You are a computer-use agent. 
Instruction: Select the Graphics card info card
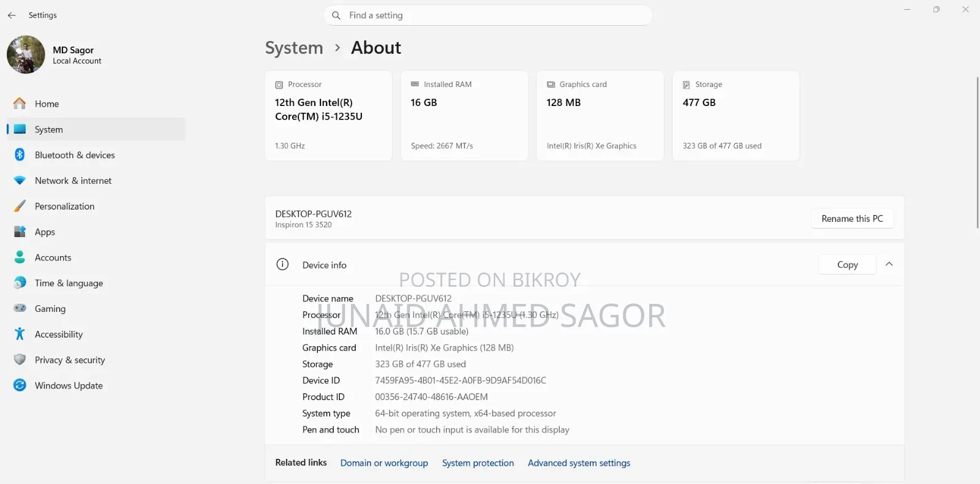[600, 116]
